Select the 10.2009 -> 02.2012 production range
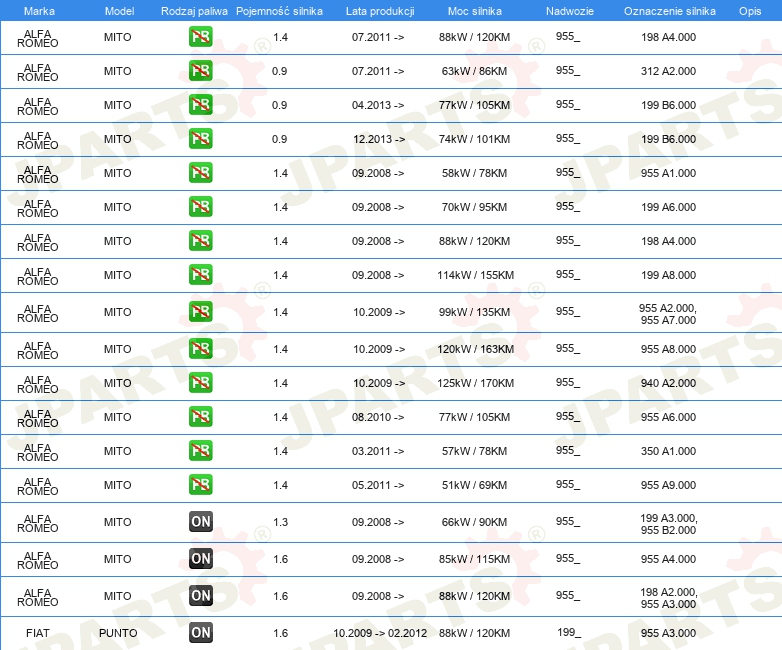782x650 pixels. tap(380, 633)
